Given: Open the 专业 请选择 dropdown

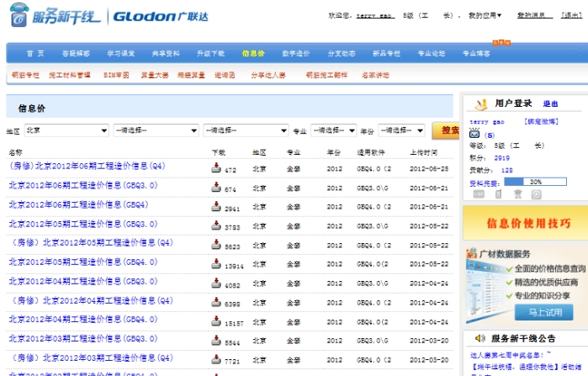Looking at the screenshot, I should pos(334,130).
